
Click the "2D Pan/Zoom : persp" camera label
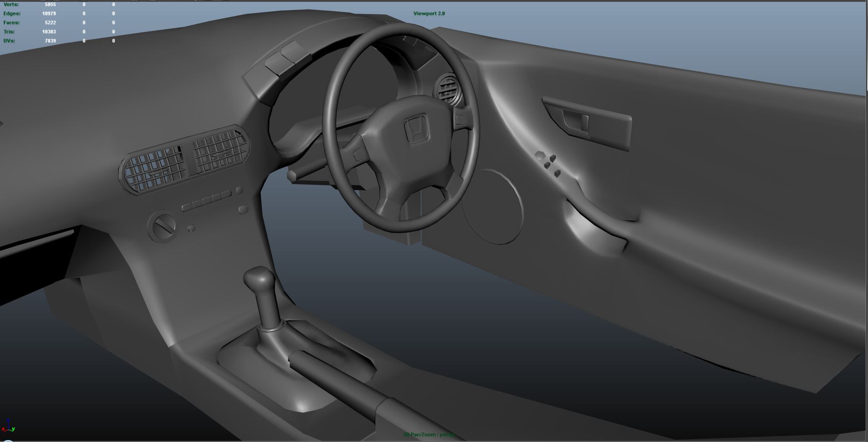(429, 435)
